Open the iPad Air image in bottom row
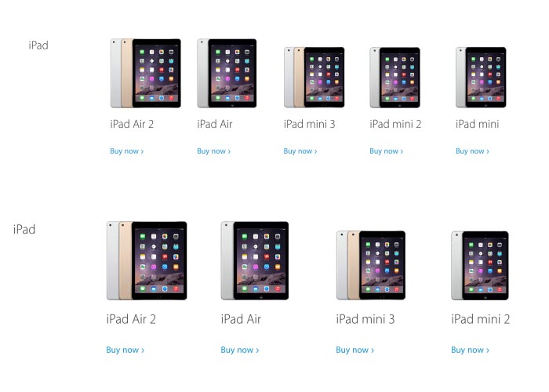Screen dimensions: 549x392 pos(255,260)
